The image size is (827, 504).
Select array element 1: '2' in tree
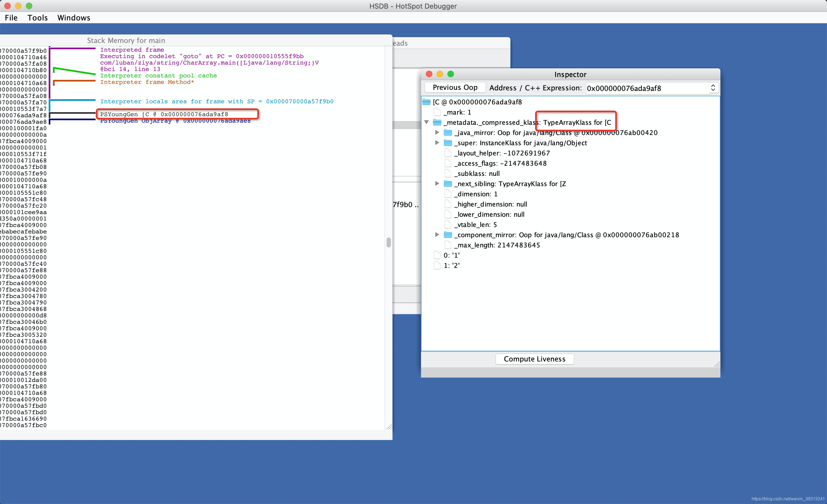(x=451, y=265)
